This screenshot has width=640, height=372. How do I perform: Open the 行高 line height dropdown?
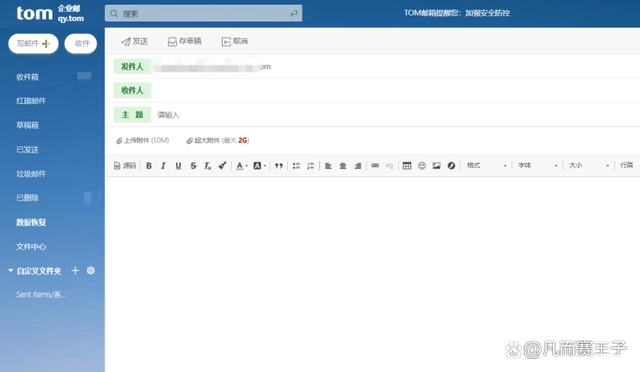627,165
